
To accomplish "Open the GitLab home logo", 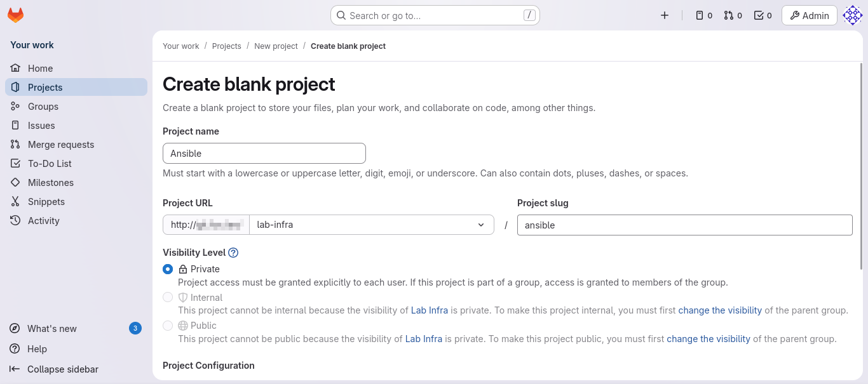I will (15, 15).
